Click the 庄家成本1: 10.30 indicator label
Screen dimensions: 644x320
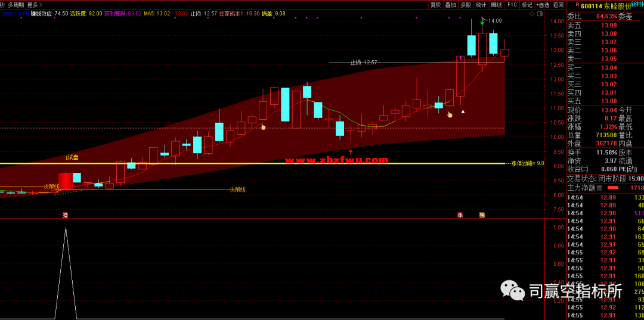click(240, 14)
